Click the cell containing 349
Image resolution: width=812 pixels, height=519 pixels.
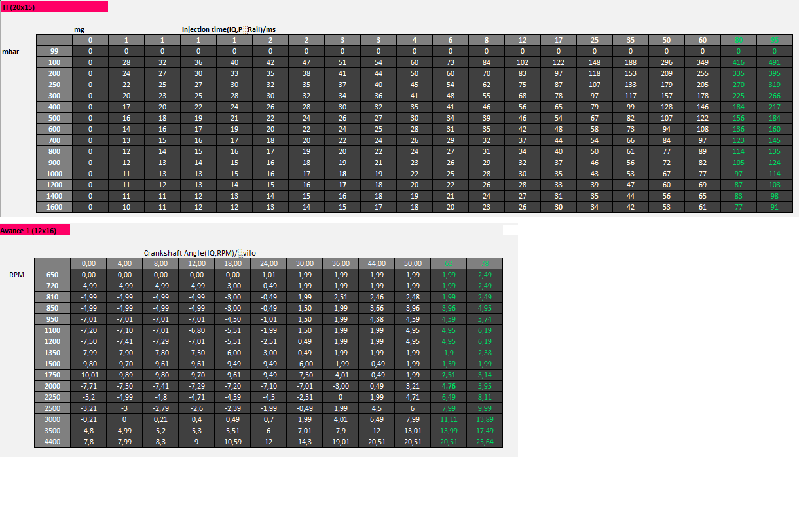(x=702, y=61)
